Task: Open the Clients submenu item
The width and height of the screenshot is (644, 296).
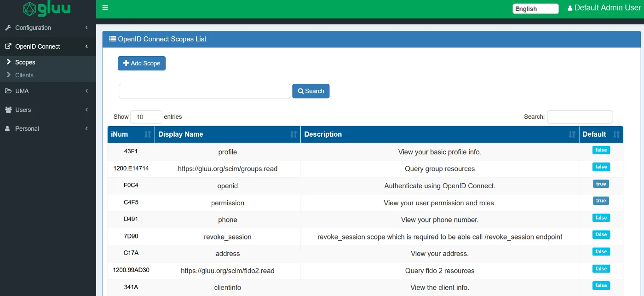Action: tap(24, 75)
